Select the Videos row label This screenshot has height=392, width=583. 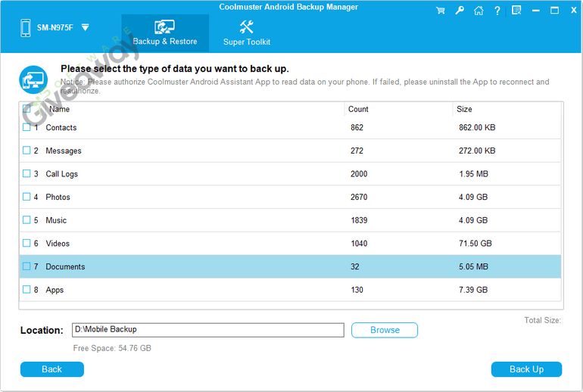[x=58, y=244]
